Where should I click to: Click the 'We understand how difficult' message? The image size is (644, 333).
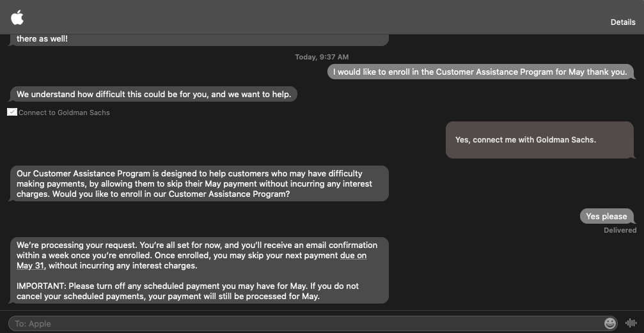pos(153,94)
